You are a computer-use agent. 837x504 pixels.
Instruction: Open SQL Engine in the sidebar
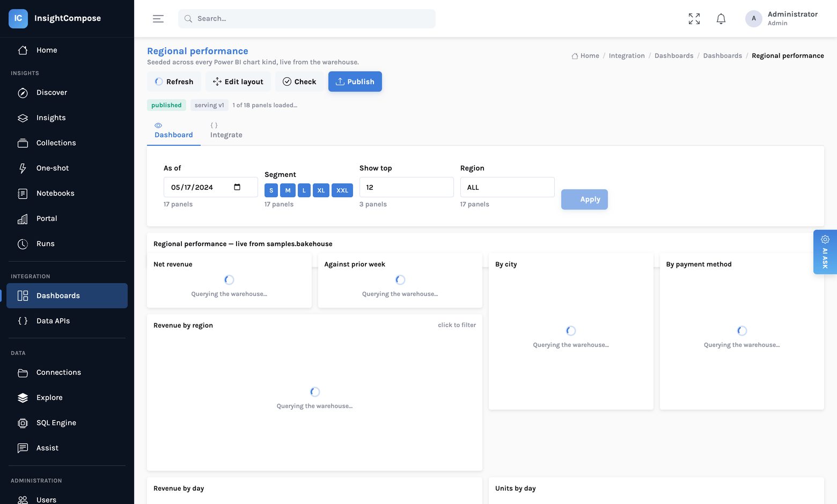67,423
